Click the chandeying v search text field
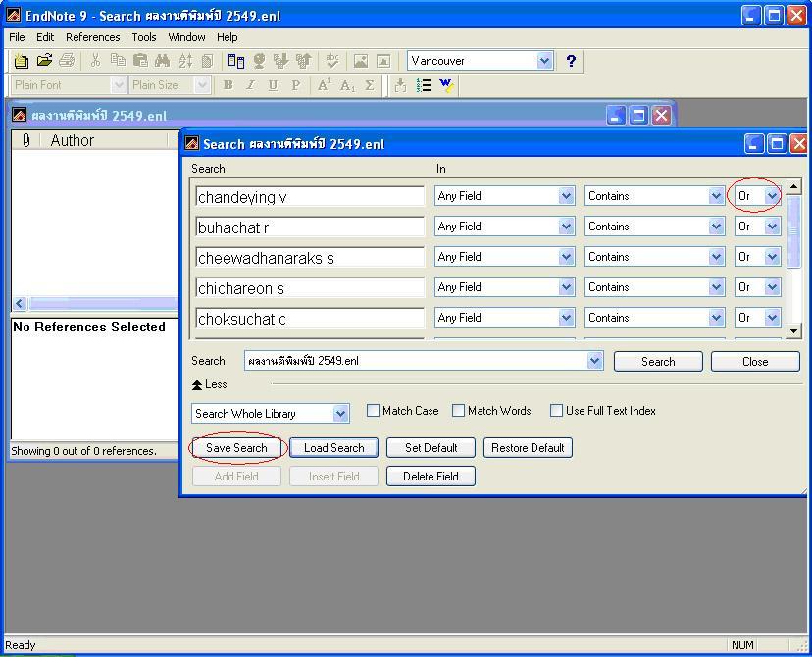 click(x=310, y=197)
